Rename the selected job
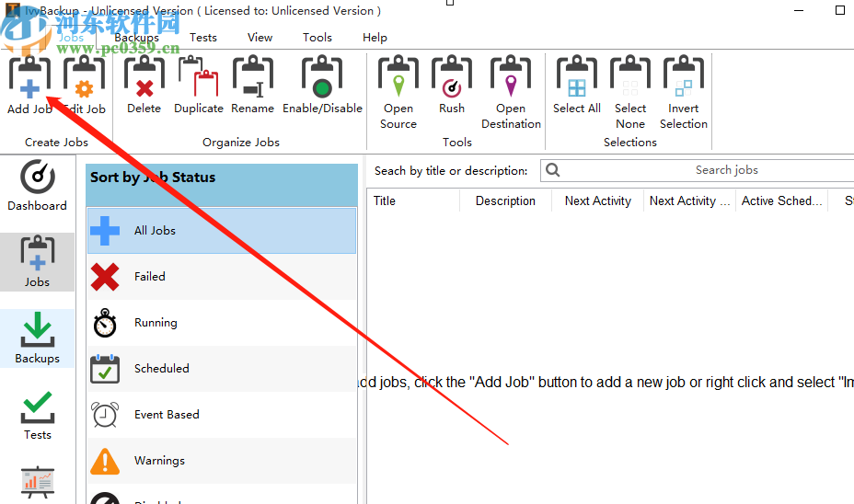This screenshot has width=854, height=504. click(x=252, y=85)
